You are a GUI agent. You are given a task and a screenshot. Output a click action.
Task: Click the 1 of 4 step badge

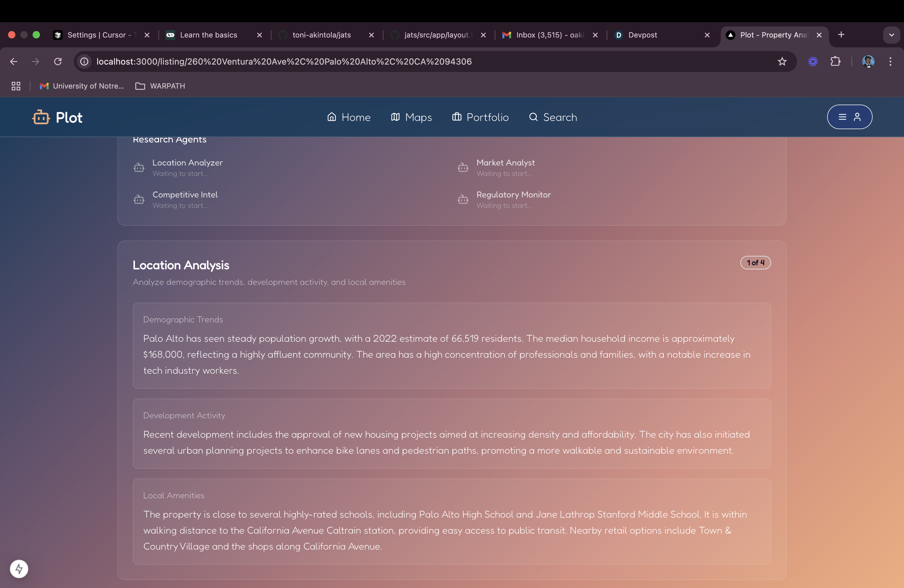point(755,263)
